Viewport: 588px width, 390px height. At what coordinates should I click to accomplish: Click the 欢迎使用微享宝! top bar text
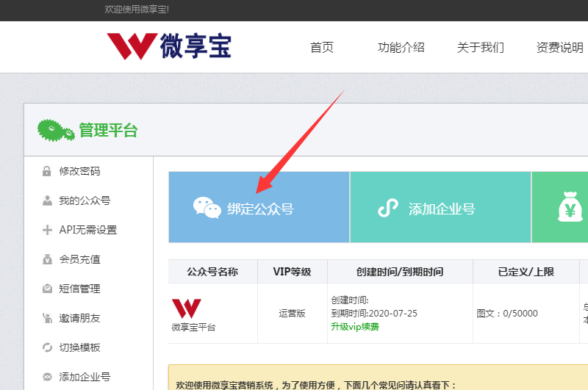click(137, 10)
